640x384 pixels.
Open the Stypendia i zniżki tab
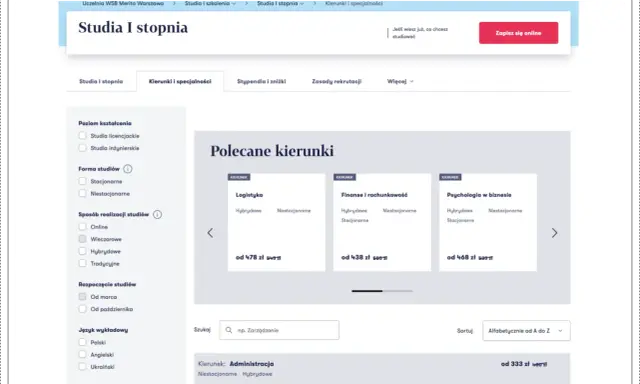click(x=262, y=81)
